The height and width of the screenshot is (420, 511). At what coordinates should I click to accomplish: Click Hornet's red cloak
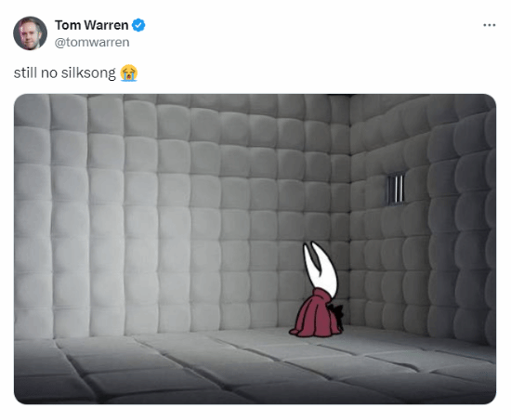coord(313,314)
